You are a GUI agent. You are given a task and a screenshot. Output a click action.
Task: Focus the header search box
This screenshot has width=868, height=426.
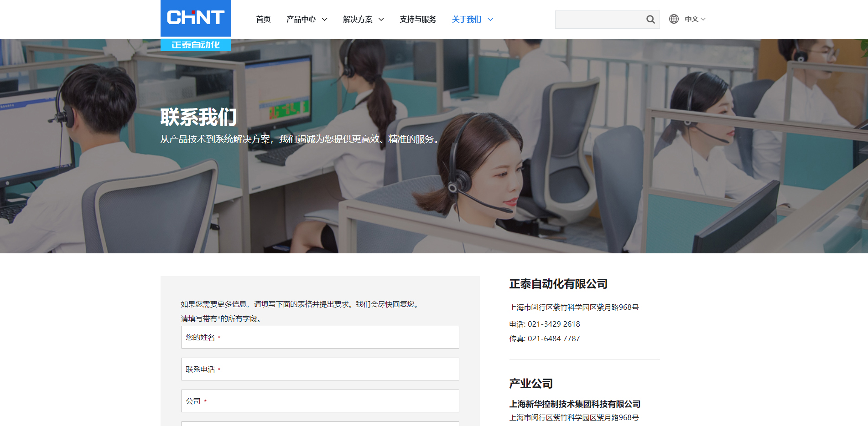click(598, 20)
